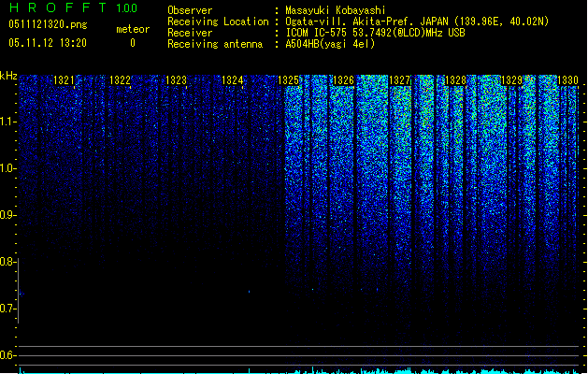The image size is (588, 374).
Task: Click time marker 1325
Action: [x=288, y=80]
